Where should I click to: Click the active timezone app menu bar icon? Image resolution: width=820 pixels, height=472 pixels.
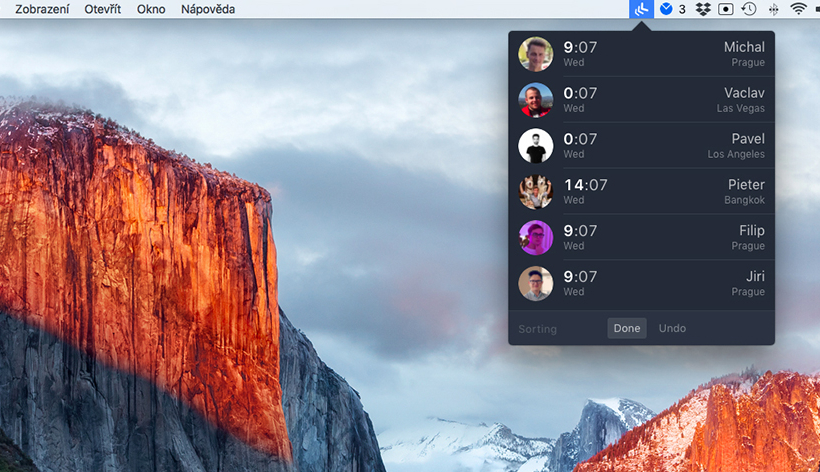pyautogui.click(x=643, y=9)
